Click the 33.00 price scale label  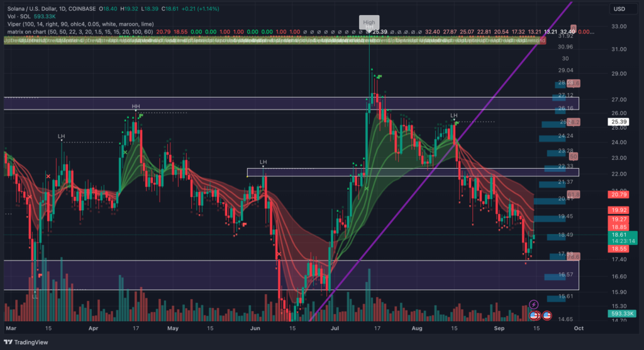pos(619,26)
